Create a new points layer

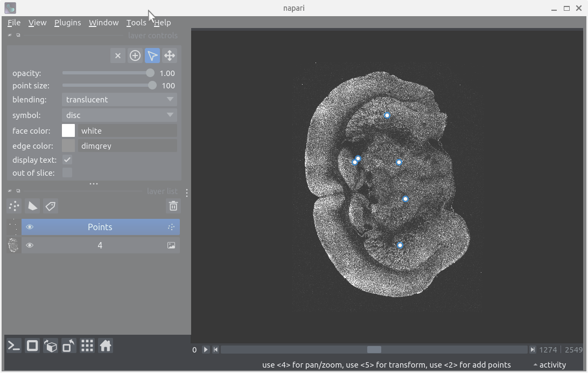(15, 206)
